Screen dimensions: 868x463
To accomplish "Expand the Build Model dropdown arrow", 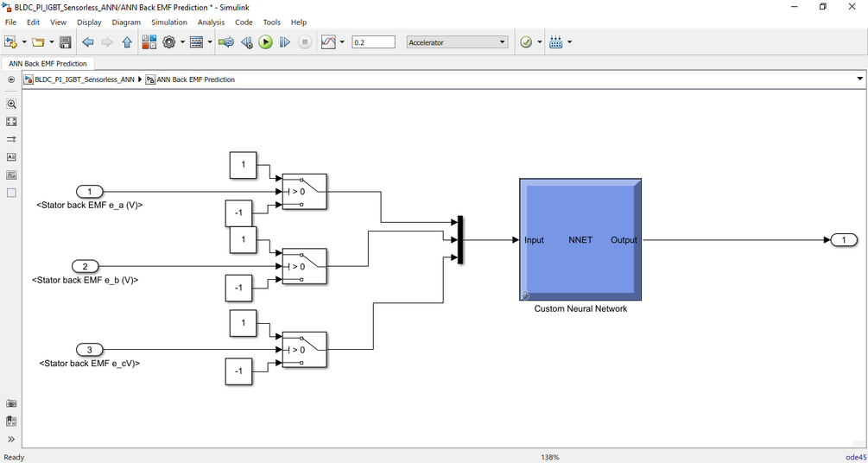I will (570, 42).
